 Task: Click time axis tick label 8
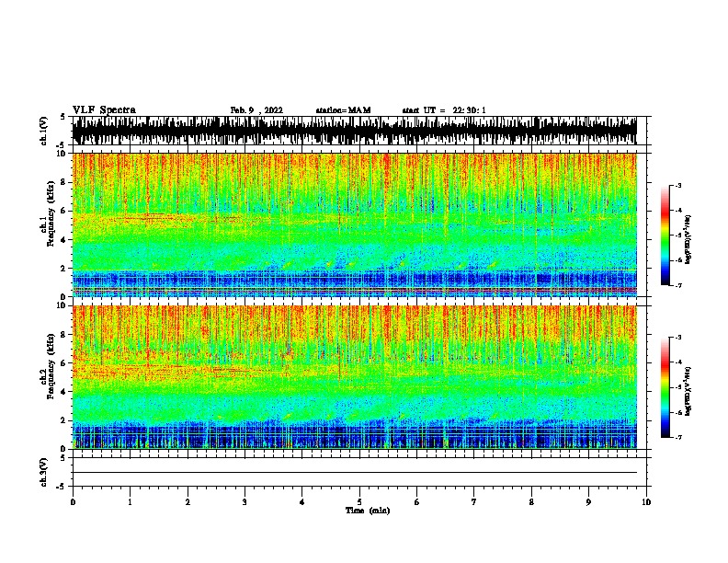click(x=531, y=502)
